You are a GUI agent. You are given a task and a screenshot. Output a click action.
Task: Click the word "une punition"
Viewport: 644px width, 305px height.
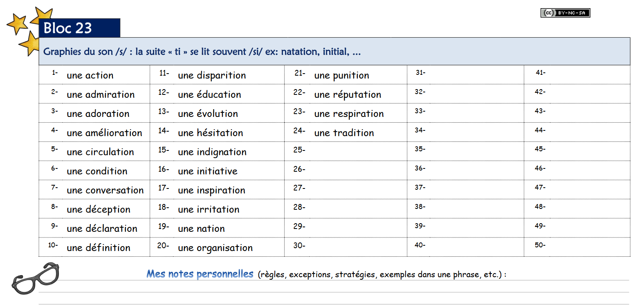[341, 75]
